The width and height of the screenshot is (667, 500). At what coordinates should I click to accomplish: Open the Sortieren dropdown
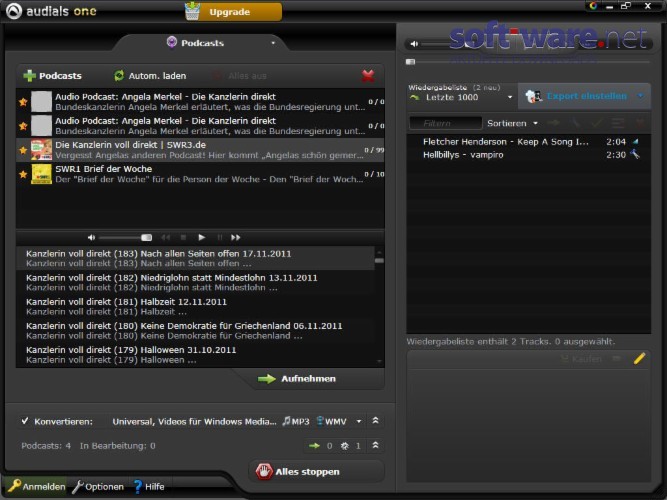click(512, 123)
